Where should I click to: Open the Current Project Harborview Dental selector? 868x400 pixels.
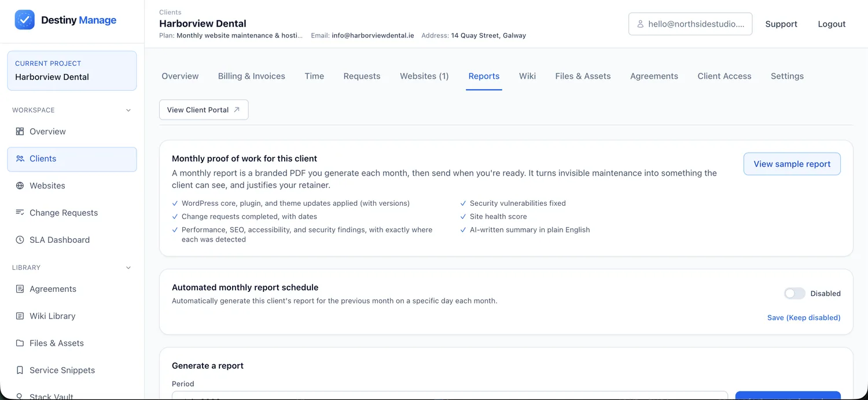(x=72, y=71)
